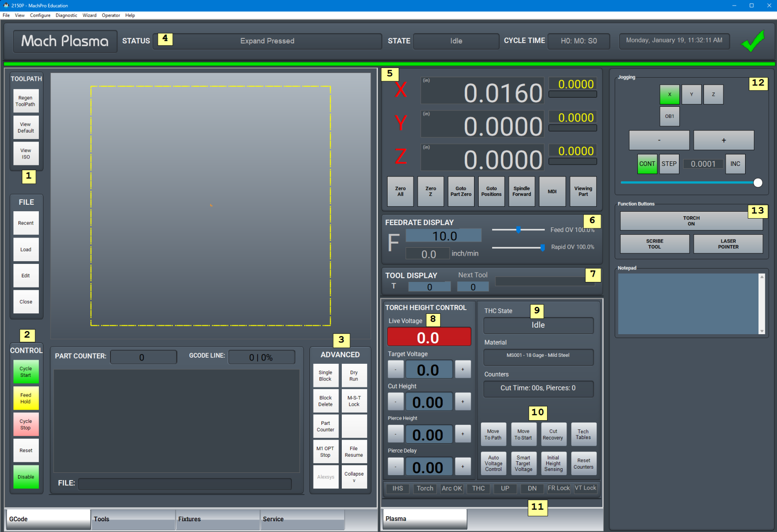
Task: Select Y axis for jogging
Action: tap(691, 94)
